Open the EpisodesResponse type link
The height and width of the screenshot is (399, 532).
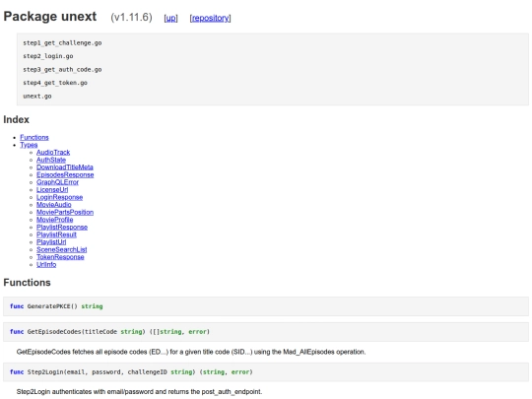point(65,174)
